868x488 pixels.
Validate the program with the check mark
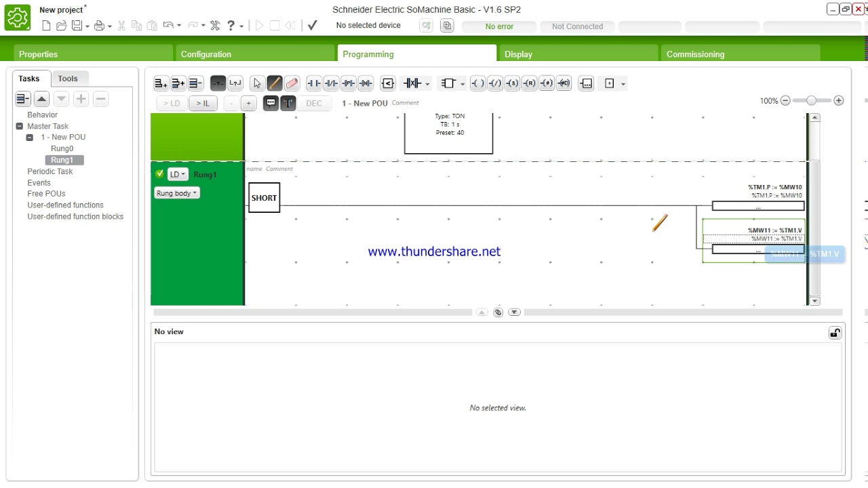pyautogui.click(x=313, y=26)
